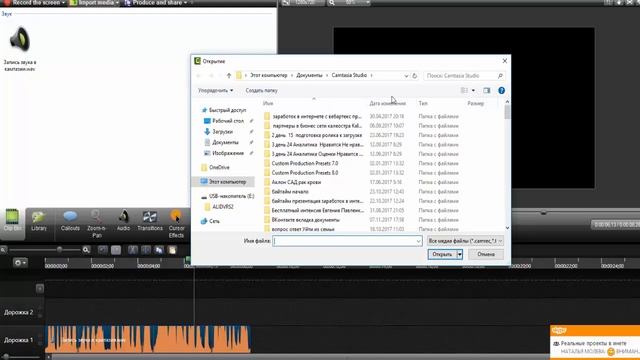Viewport: 640px width, 360px height.
Task: Select Этот компьютер in navigation pane
Action: (223, 182)
